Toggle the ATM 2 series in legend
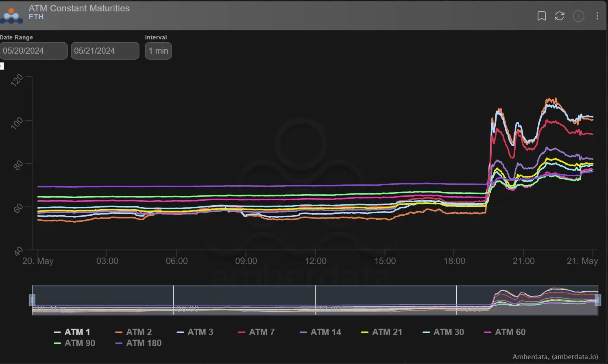Image resolution: width=608 pixels, height=364 pixels. (133, 332)
